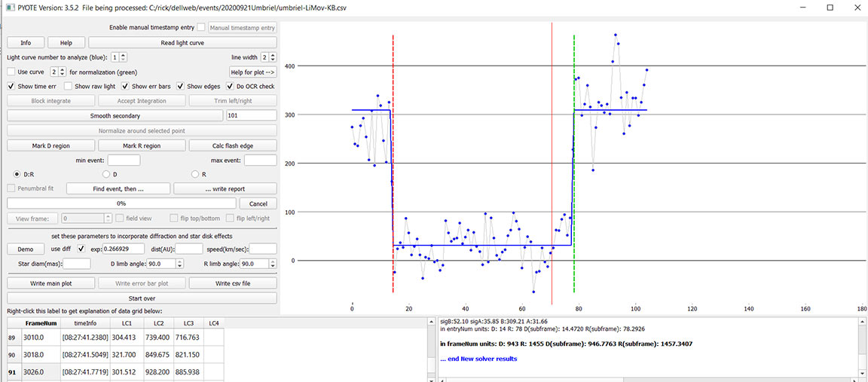Click Read light curve button
The width and height of the screenshot is (868, 382).
(182, 43)
